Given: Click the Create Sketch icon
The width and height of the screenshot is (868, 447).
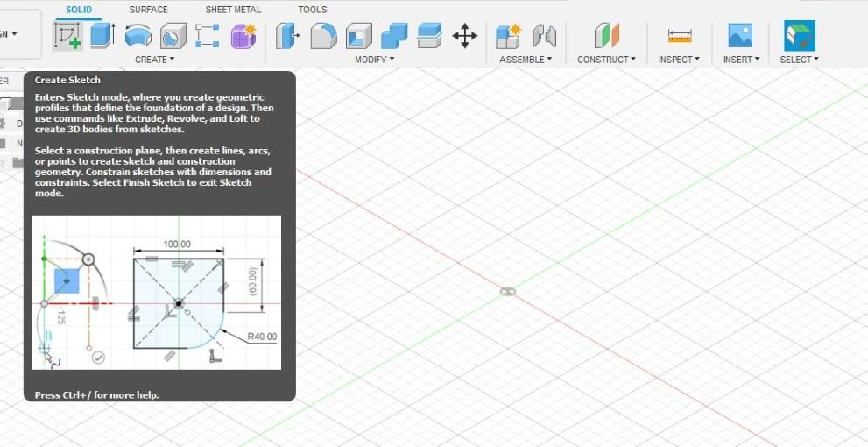Looking at the screenshot, I should (68, 36).
